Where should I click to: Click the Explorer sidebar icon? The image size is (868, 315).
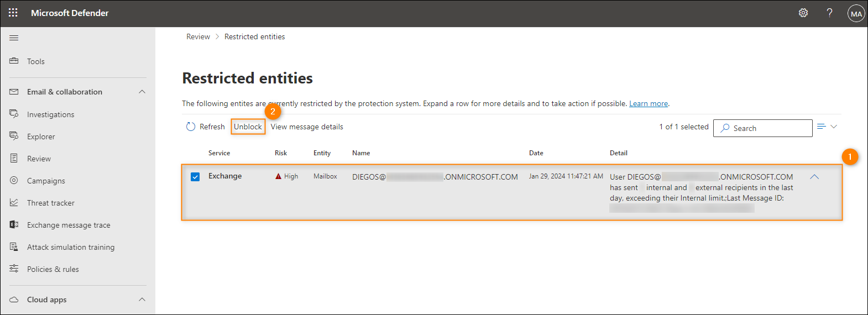[14, 136]
